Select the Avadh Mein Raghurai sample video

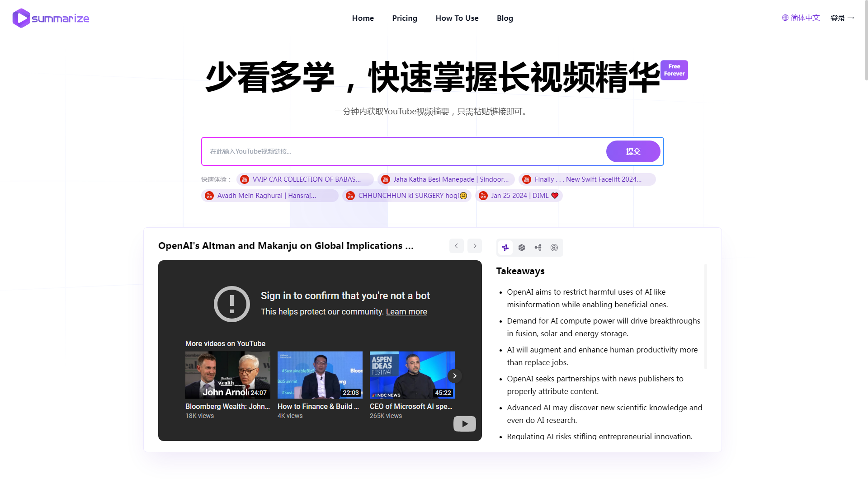[x=270, y=196]
